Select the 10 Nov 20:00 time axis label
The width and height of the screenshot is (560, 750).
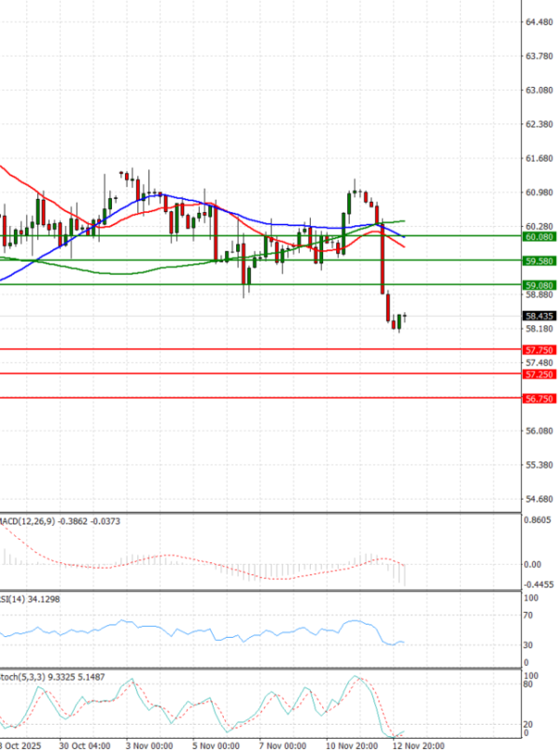[x=352, y=744]
